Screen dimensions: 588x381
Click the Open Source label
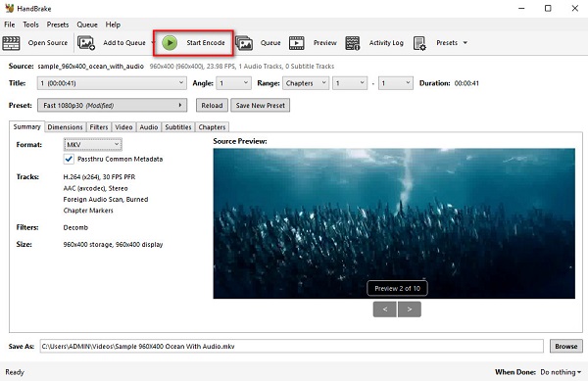(48, 43)
